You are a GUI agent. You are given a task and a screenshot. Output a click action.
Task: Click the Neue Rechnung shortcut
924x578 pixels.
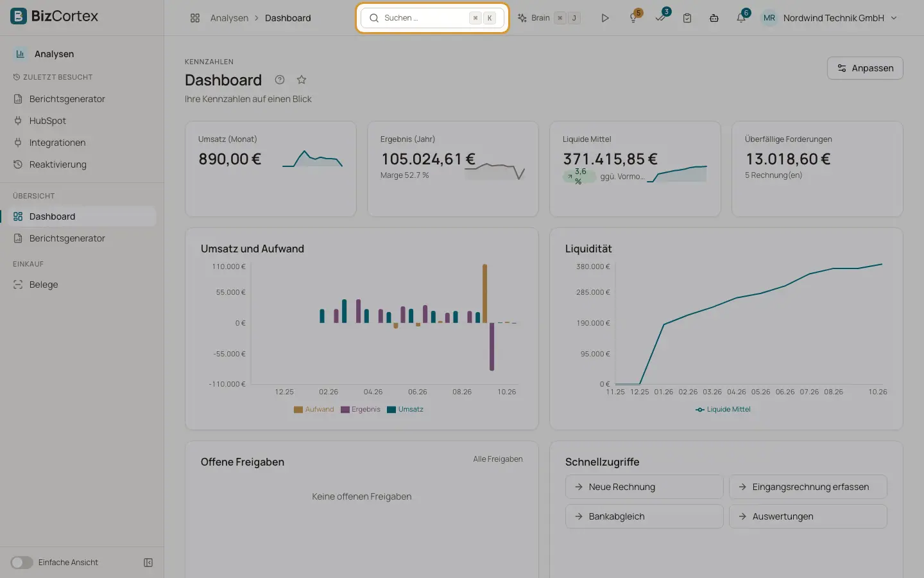tap(644, 487)
